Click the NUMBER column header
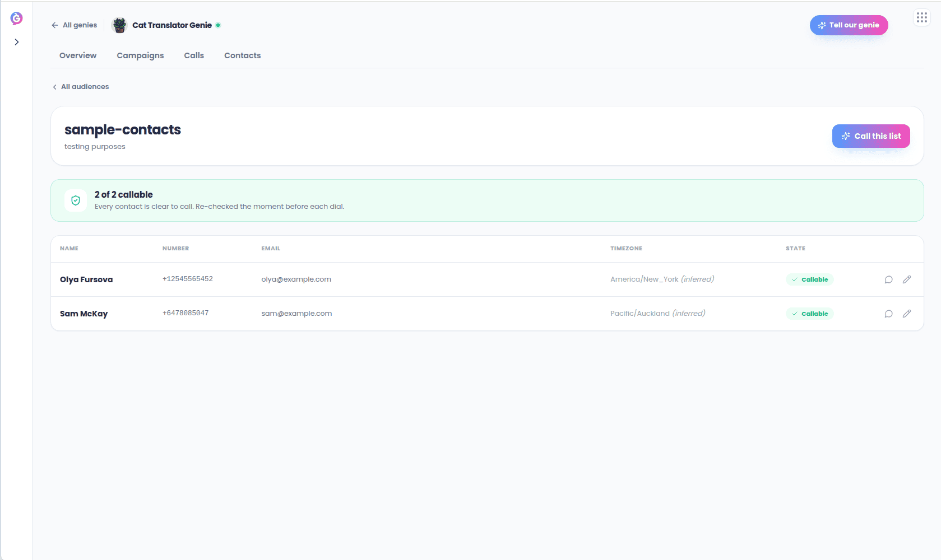 pyautogui.click(x=175, y=249)
